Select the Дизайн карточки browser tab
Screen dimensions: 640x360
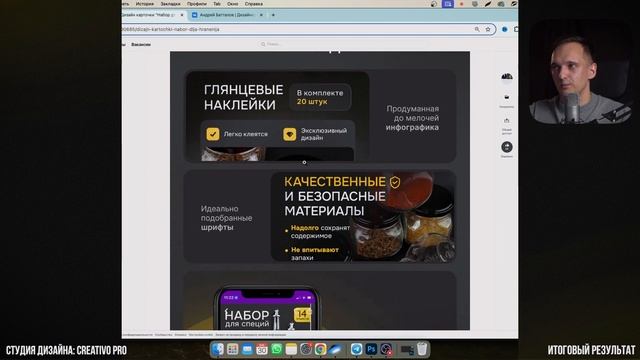[x=153, y=15]
